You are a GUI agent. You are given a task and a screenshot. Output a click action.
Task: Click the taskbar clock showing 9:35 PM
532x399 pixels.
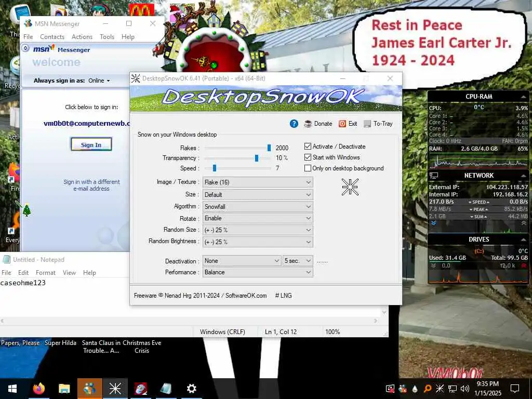point(487,389)
